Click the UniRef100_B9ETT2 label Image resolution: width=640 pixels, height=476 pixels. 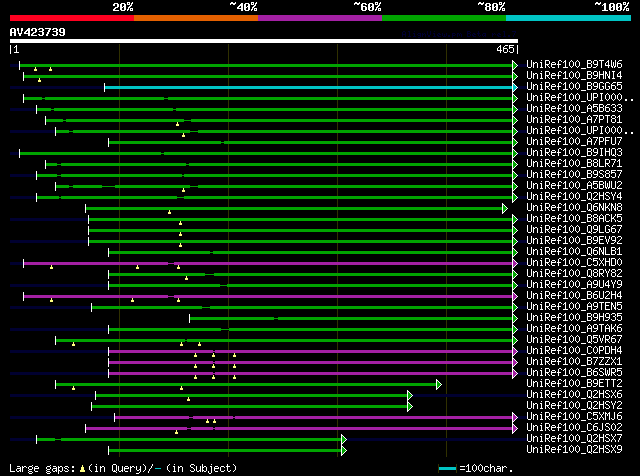pos(574,384)
